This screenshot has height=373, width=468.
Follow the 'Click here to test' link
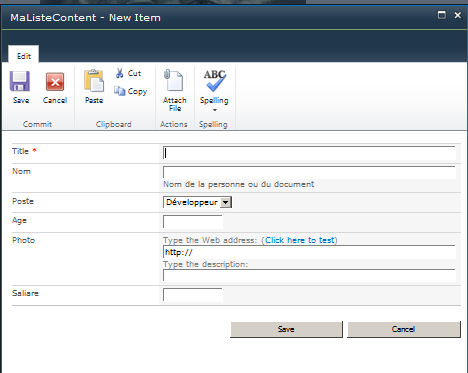[x=299, y=240]
